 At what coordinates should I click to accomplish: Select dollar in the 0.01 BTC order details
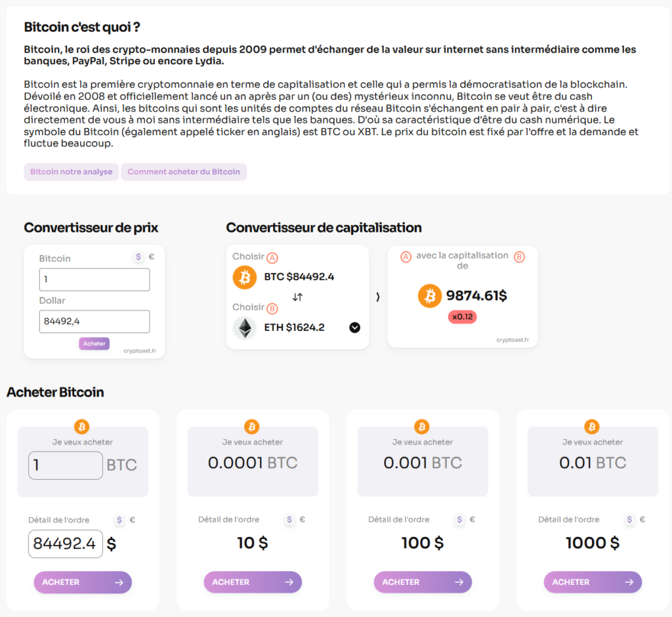tap(630, 519)
